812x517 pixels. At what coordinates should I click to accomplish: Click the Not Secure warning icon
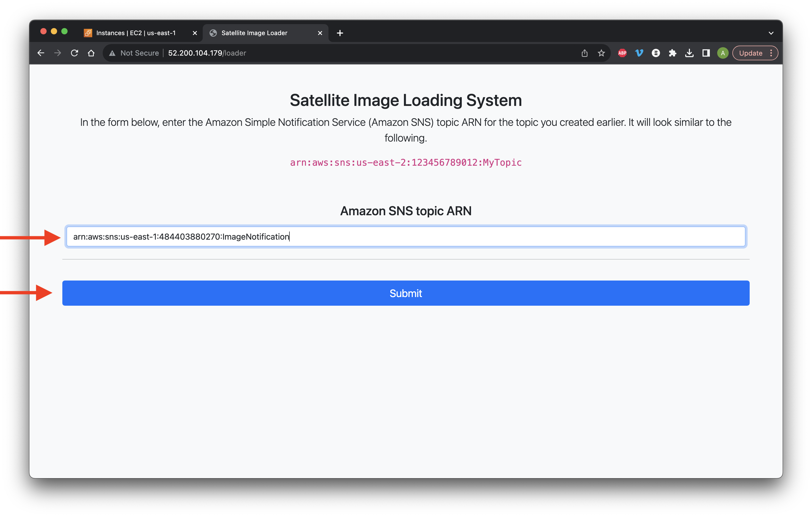pos(112,53)
